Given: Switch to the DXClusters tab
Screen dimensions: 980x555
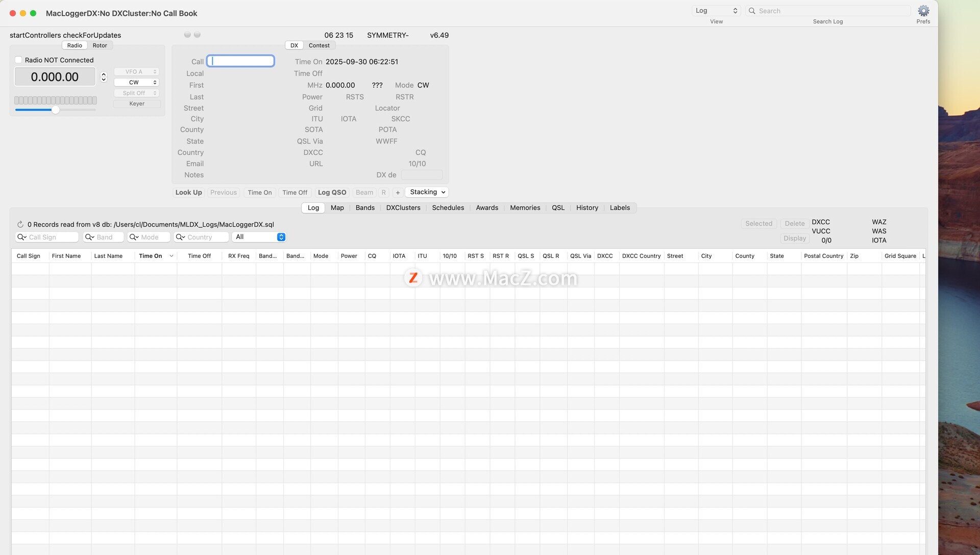Looking at the screenshot, I should tap(403, 208).
